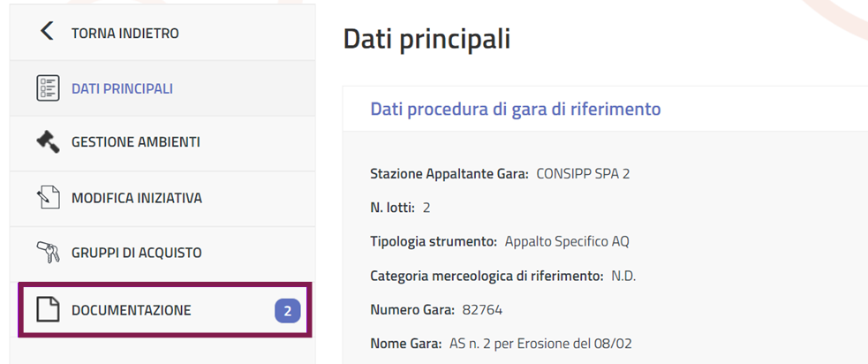The height and width of the screenshot is (364, 868).
Task: Click the CONSIPP SPA 2 value
Action: point(583,173)
